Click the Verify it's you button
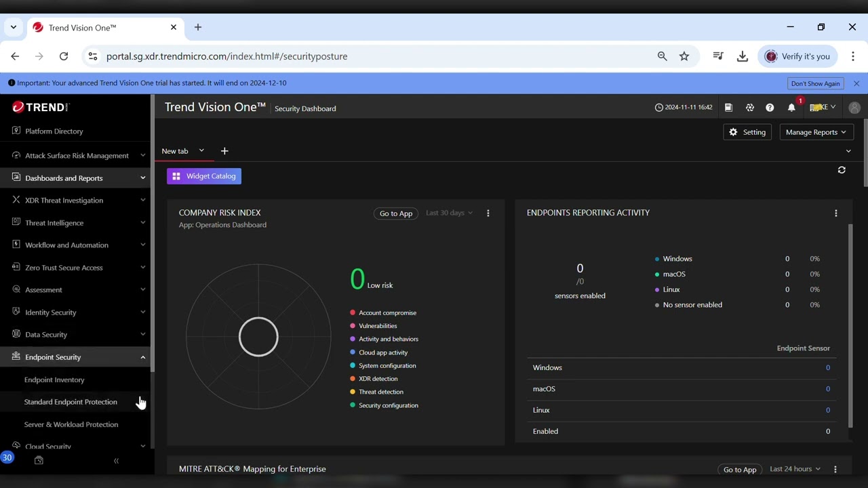The width and height of the screenshot is (868, 488). pyautogui.click(x=798, y=56)
